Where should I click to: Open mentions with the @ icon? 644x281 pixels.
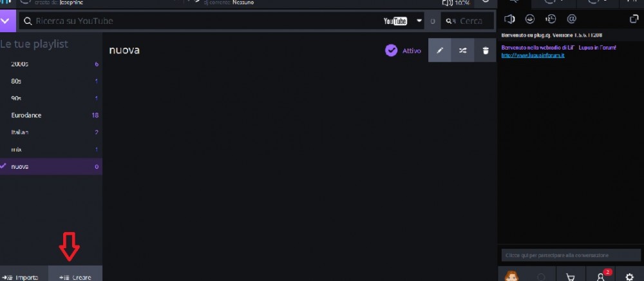click(571, 19)
